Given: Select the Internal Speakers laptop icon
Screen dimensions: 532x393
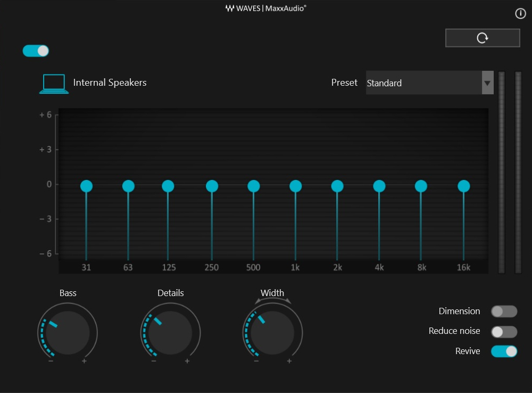Looking at the screenshot, I should coord(54,84).
